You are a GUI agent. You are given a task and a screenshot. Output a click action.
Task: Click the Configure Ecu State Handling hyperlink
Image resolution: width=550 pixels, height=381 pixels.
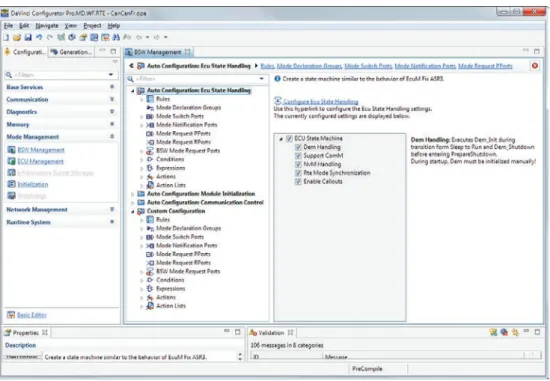click(x=321, y=102)
